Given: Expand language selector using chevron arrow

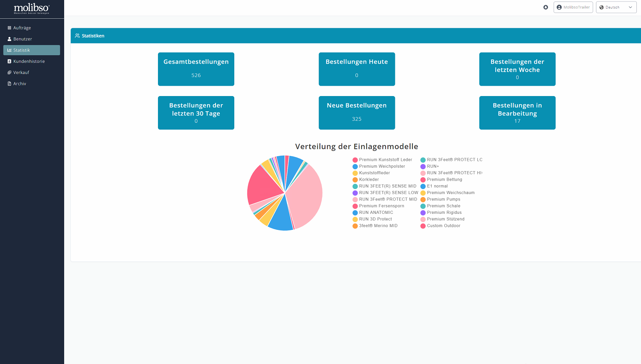Looking at the screenshot, I should [x=630, y=7].
